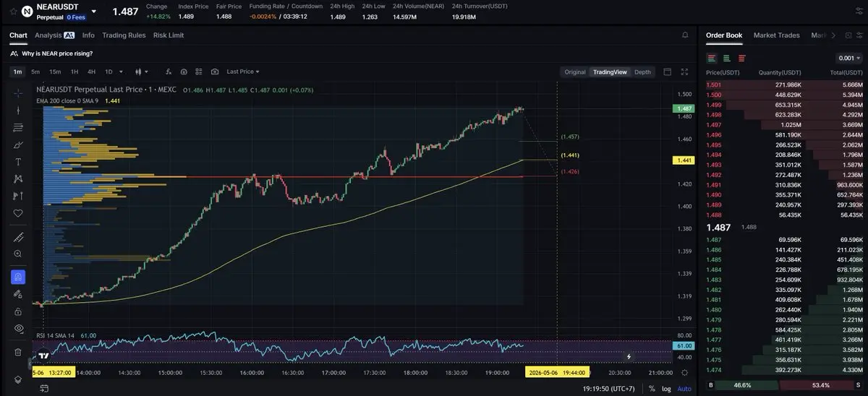868x396 pixels.
Task: Show both sides of the order book
Action: click(712, 58)
